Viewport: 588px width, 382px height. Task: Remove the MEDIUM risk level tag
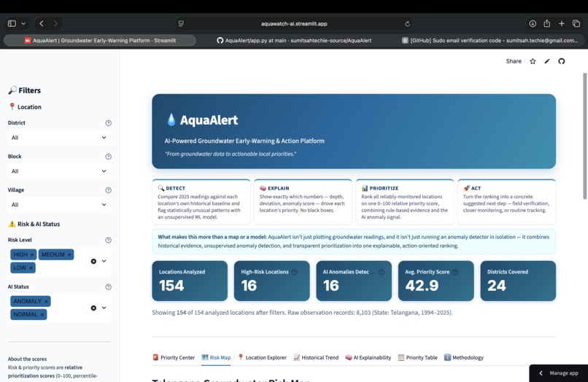point(69,254)
